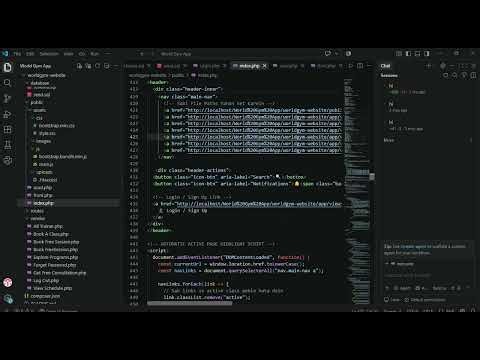Open the Testing flask view
This screenshot has width=480, height=360.
tap(8, 145)
